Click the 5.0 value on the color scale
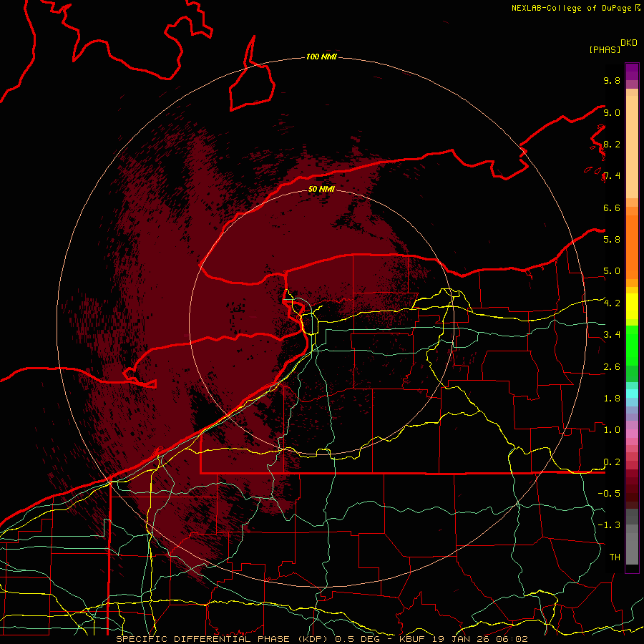 (x=612, y=271)
